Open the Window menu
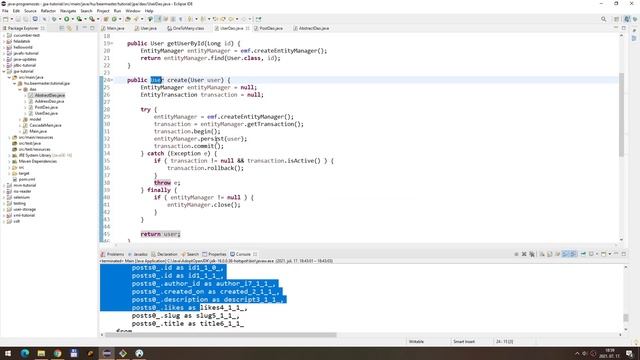The height and width of the screenshot is (360, 640). coord(133,11)
